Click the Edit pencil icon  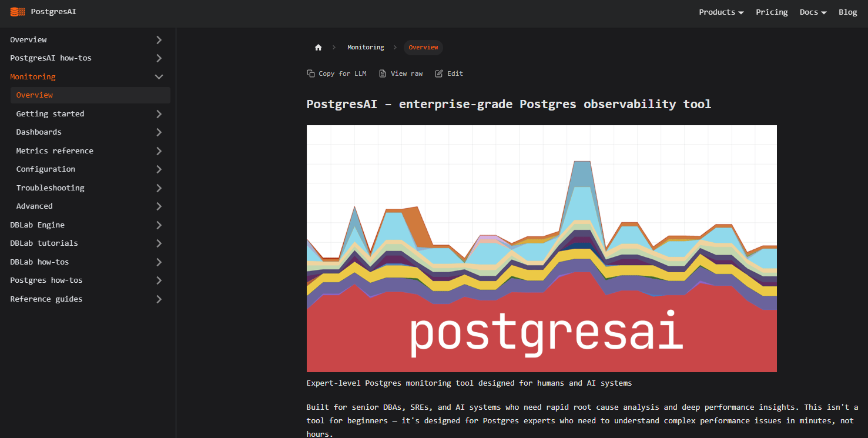click(x=439, y=73)
